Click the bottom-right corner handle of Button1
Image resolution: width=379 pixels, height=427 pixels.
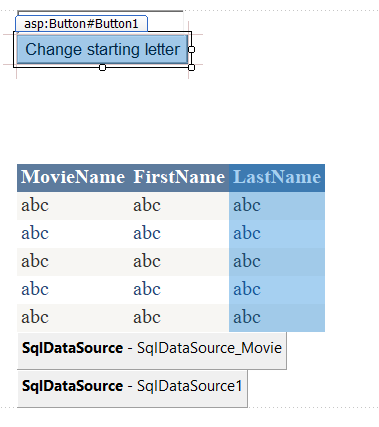(191, 67)
